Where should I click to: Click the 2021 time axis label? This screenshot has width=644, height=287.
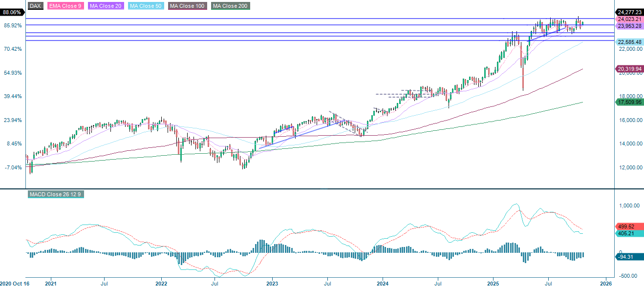[50, 283]
